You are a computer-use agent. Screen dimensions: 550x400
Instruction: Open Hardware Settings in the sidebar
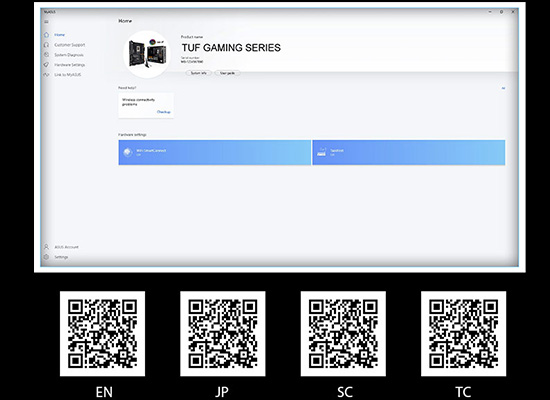click(x=69, y=65)
